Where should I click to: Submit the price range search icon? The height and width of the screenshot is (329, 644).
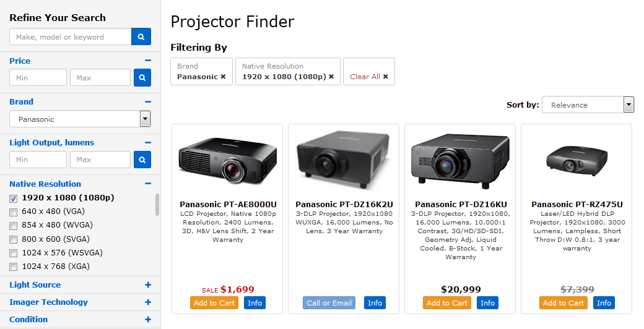click(x=142, y=78)
